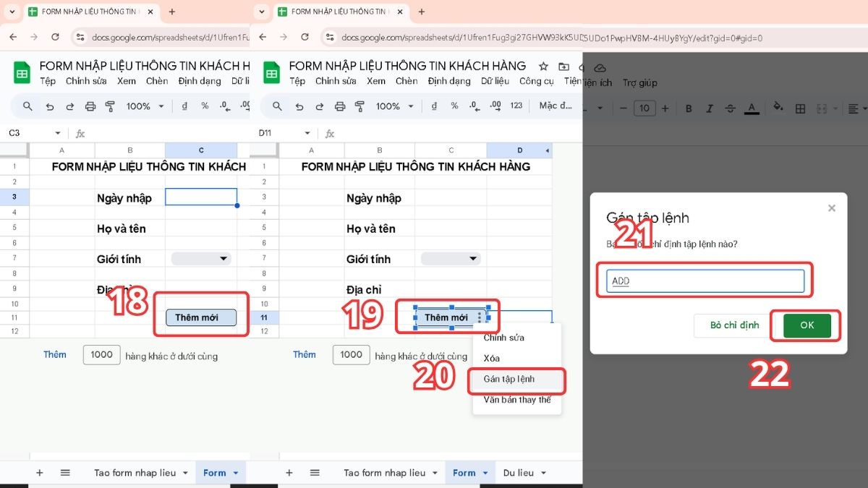Toggle strikethrough formatting
868x488 pixels.
click(731, 109)
